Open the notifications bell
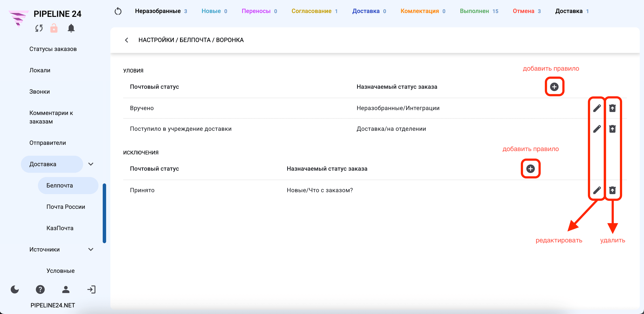 click(x=71, y=28)
